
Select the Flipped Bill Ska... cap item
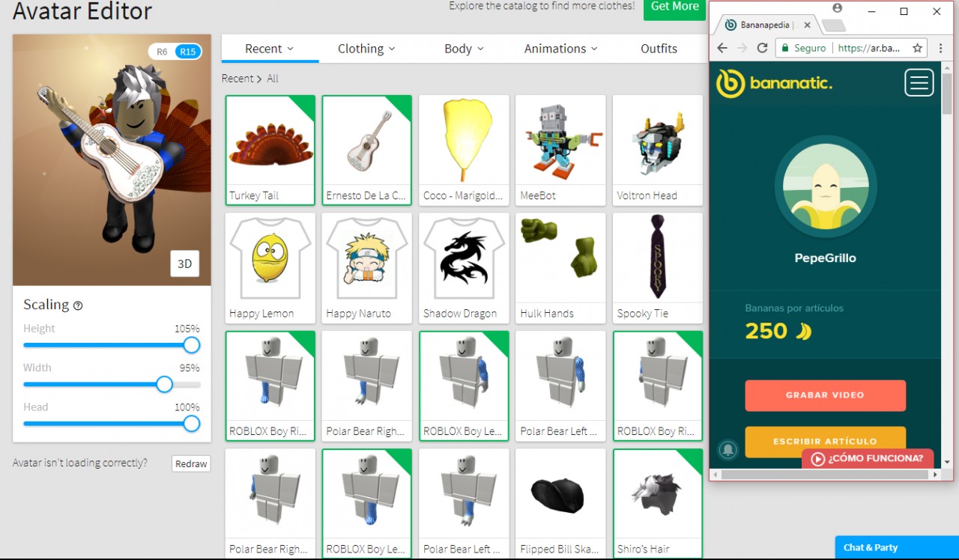560,504
